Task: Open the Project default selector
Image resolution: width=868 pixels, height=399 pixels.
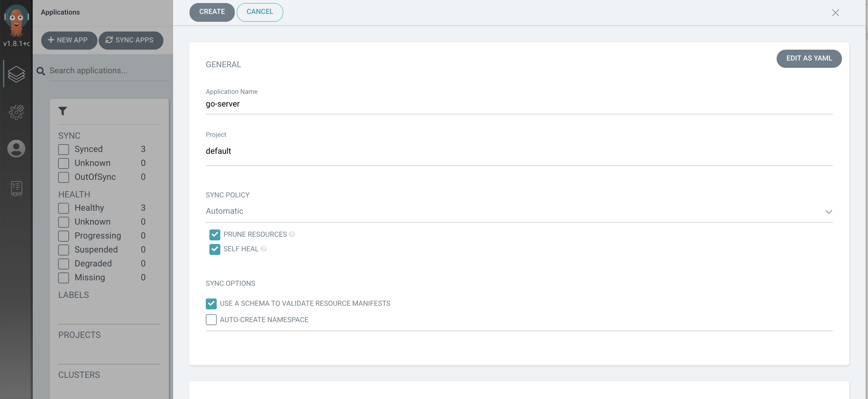Action: [519, 151]
